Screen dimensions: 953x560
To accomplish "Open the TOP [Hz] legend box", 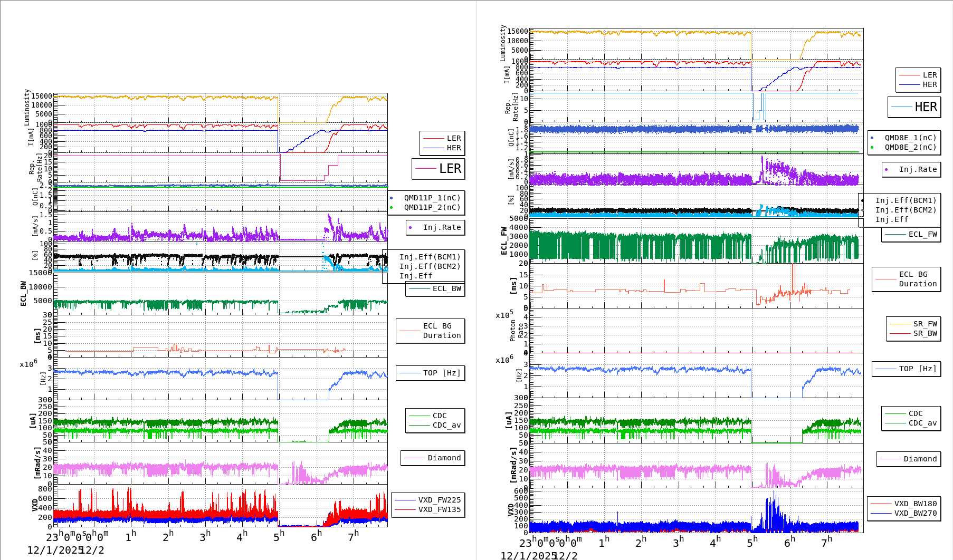I will pyautogui.click(x=430, y=373).
